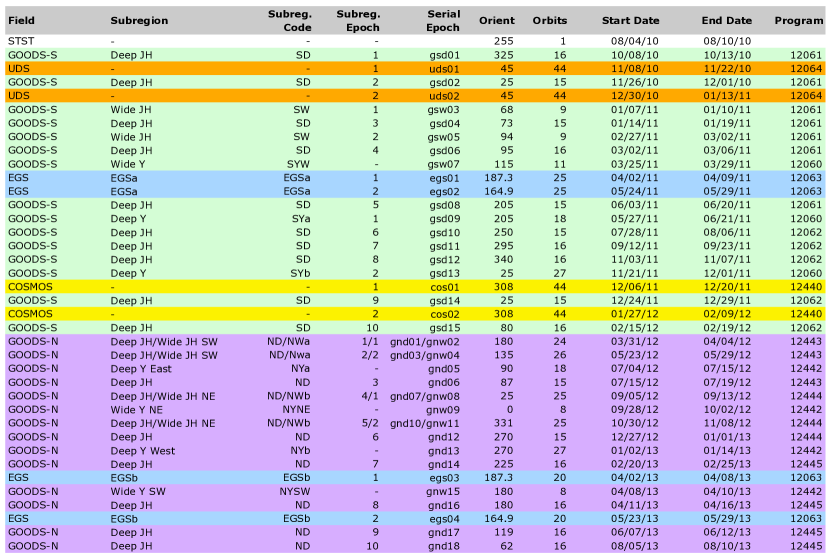Select serial epoch gsd04
This screenshot has width=830, height=558.
point(445,123)
